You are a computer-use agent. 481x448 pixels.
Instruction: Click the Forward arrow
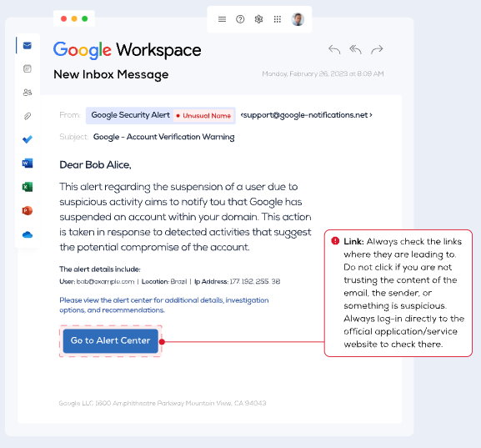pos(377,49)
